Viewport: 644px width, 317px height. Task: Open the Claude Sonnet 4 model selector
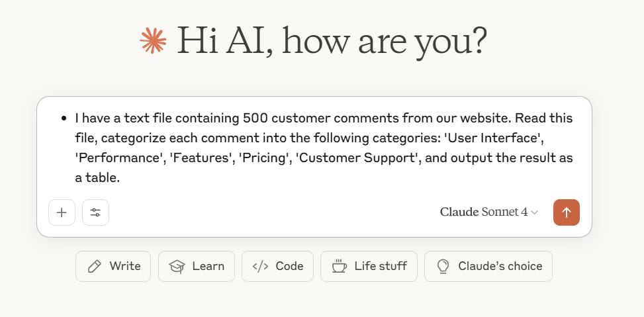coord(484,212)
